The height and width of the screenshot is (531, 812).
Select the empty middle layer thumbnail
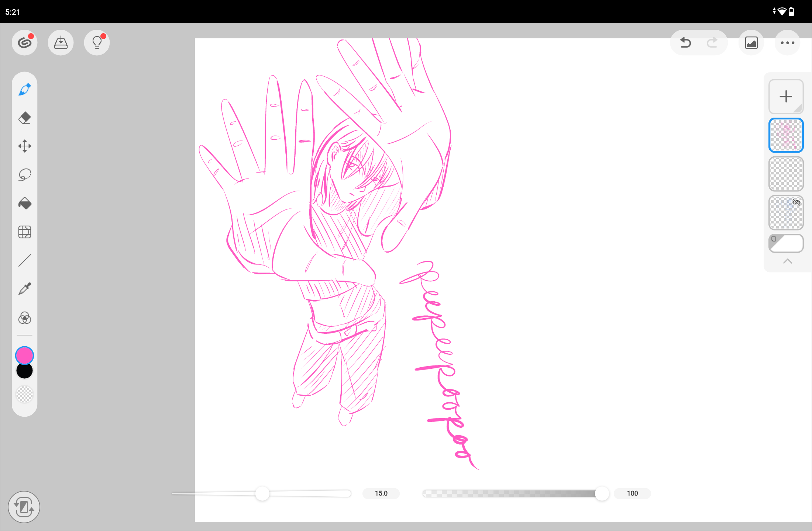coord(786,174)
